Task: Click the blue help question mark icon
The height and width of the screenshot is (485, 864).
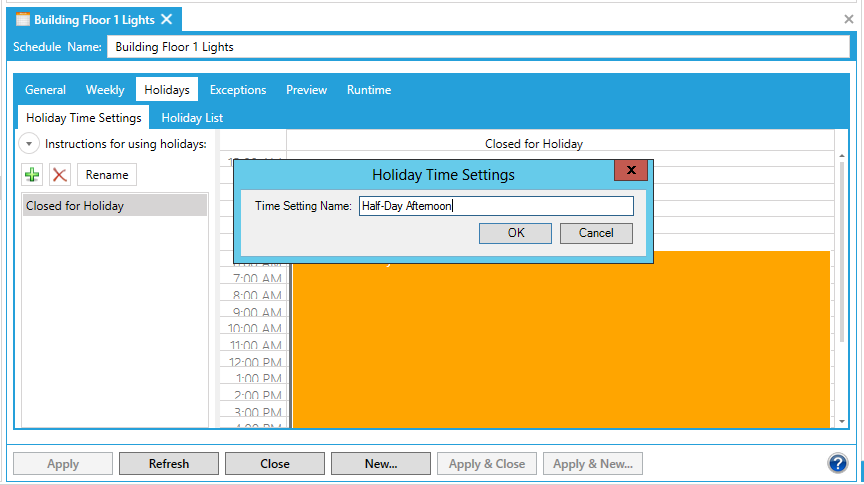Action: click(837, 463)
